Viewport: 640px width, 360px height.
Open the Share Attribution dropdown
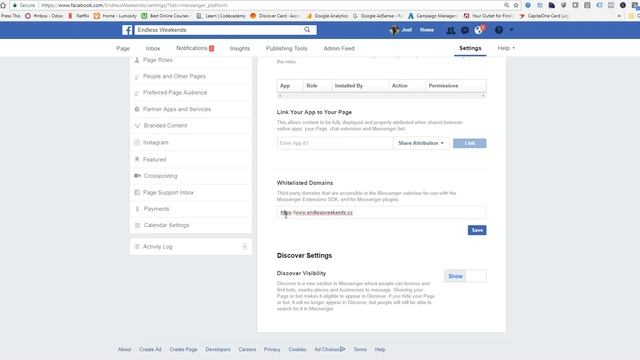point(421,143)
